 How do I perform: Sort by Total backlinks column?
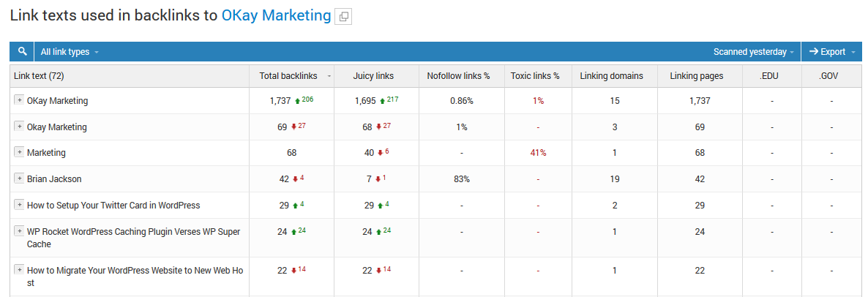click(x=288, y=76)
